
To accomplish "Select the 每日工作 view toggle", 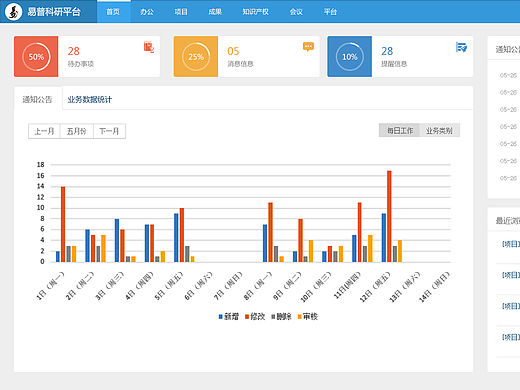I will pyautogui.click(x=399, y=130).
